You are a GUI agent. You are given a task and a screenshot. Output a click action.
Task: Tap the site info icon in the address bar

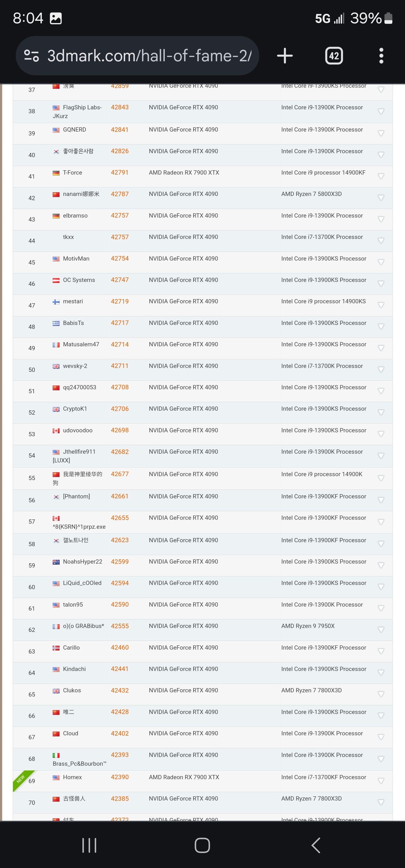point(31,56)
